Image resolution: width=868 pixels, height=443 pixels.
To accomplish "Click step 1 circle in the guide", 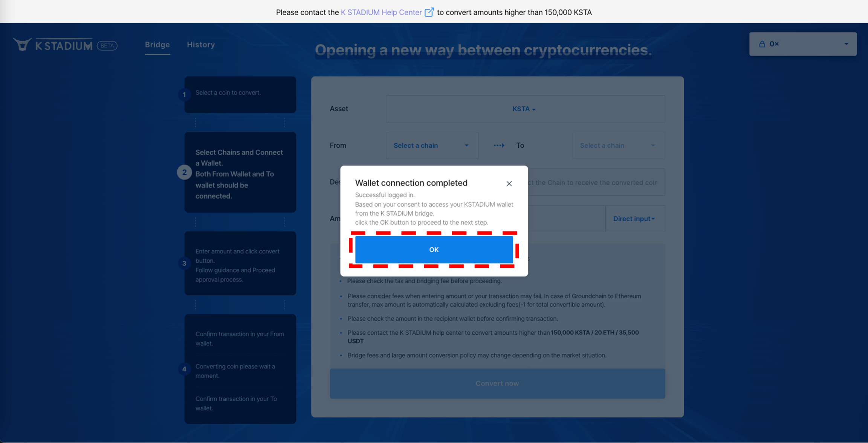I will [184, 95].
